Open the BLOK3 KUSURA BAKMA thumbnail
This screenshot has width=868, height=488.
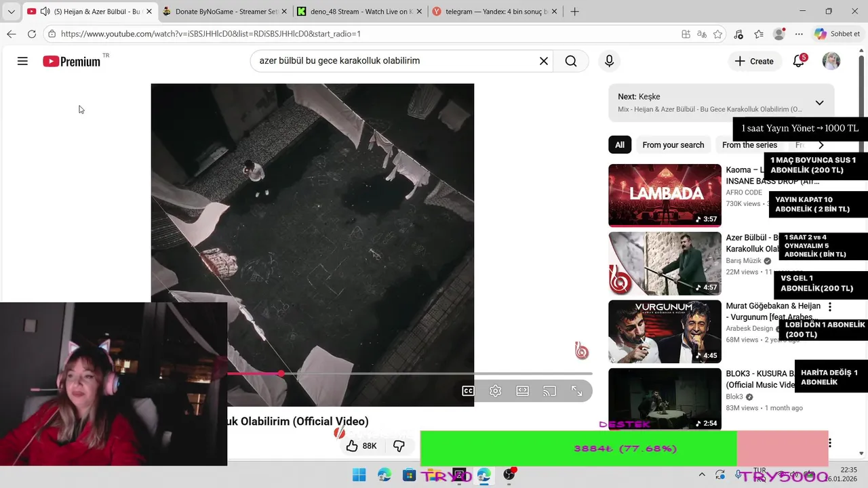click(665, 399)
